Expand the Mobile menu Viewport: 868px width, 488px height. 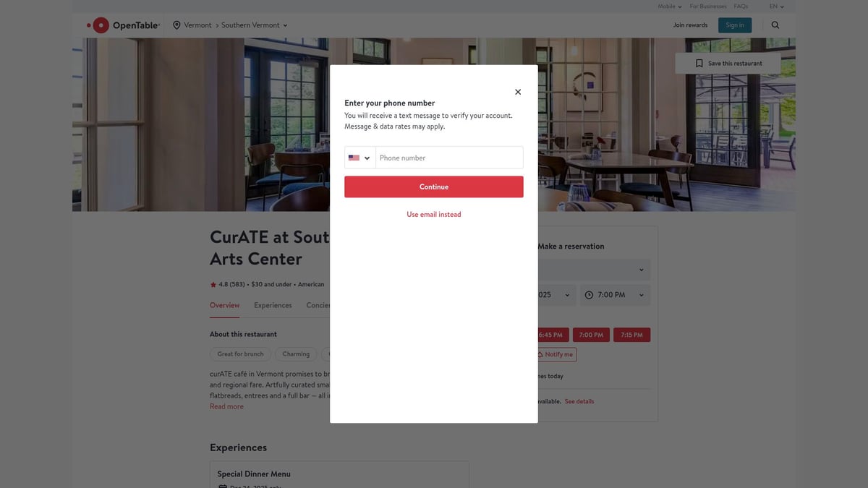pos(669,7)
